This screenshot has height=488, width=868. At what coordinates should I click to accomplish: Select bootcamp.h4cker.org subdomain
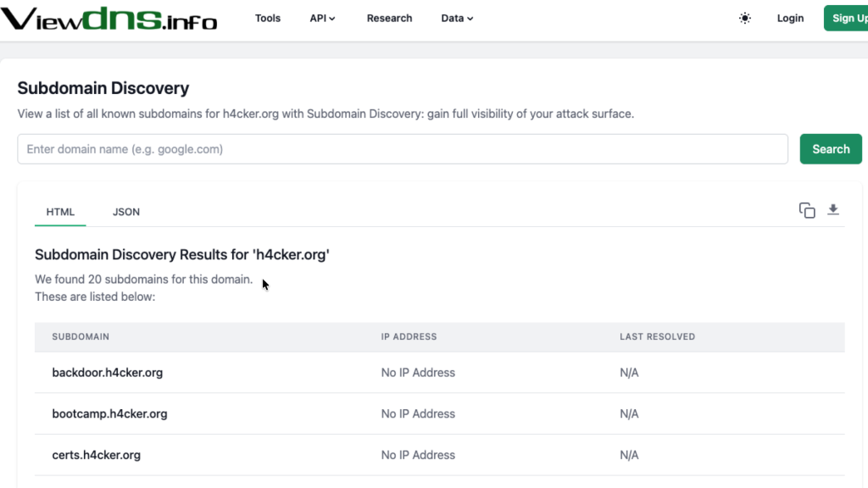[x=109, y=413]
